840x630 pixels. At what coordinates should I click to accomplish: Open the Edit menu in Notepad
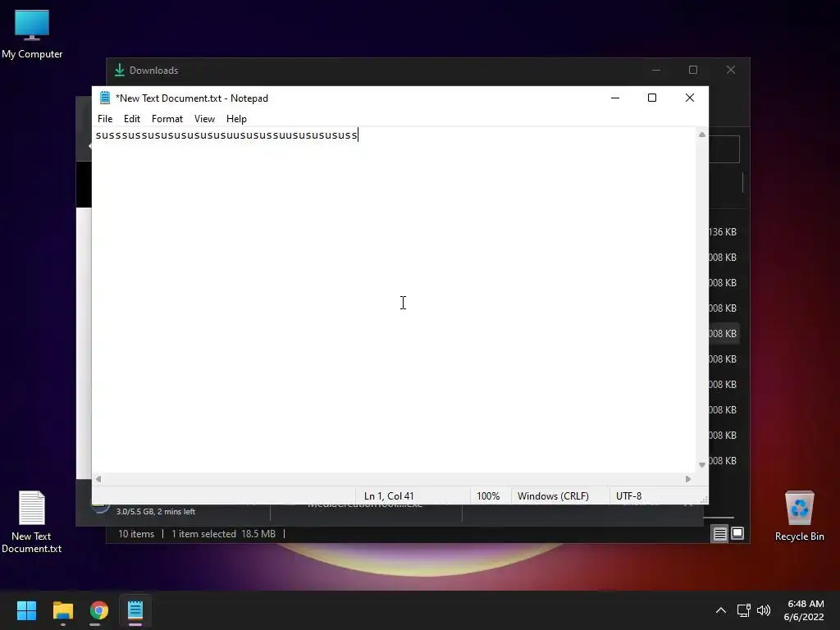pyautogui.click(x=132, y=118)
